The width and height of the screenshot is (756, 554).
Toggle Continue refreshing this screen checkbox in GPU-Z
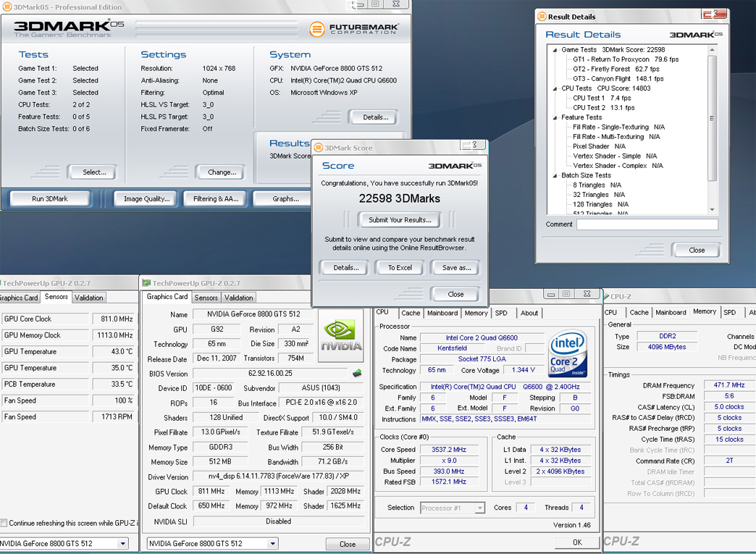[4, 523]
